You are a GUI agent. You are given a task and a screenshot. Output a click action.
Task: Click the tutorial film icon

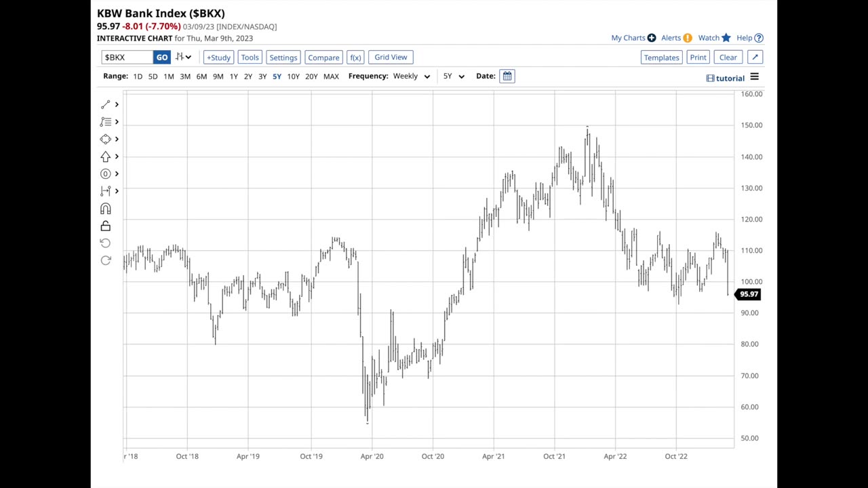coord(710,79)
